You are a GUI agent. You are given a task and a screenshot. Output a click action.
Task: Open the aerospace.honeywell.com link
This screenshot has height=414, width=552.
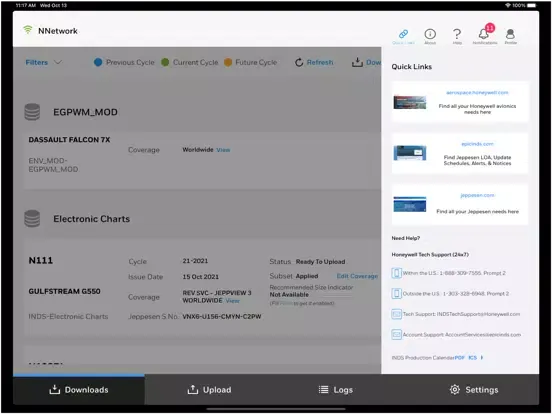pyautogui.click(x=477, y=93)
